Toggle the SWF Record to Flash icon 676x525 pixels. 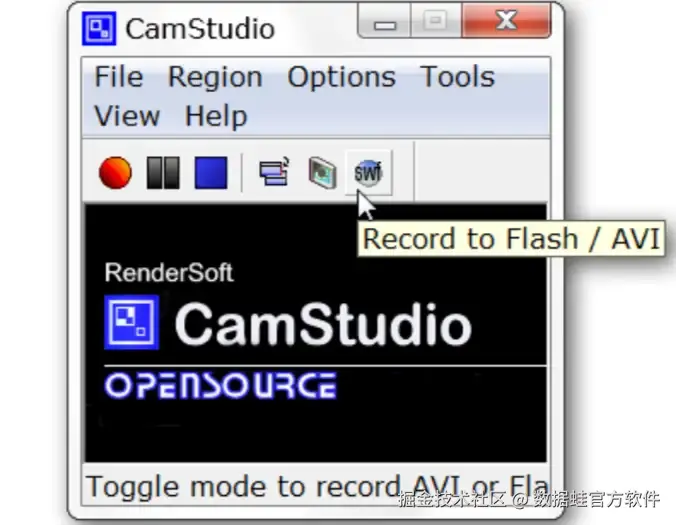[369, 173]
